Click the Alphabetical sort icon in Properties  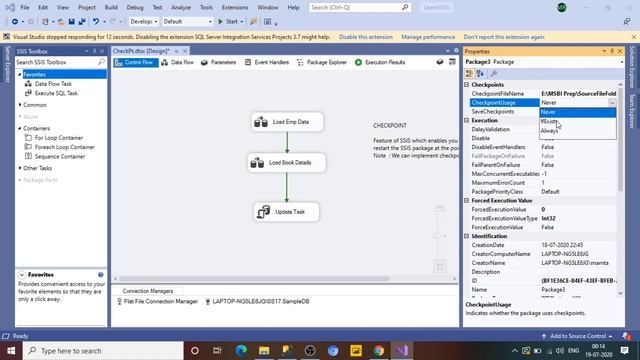click(480, 73)
